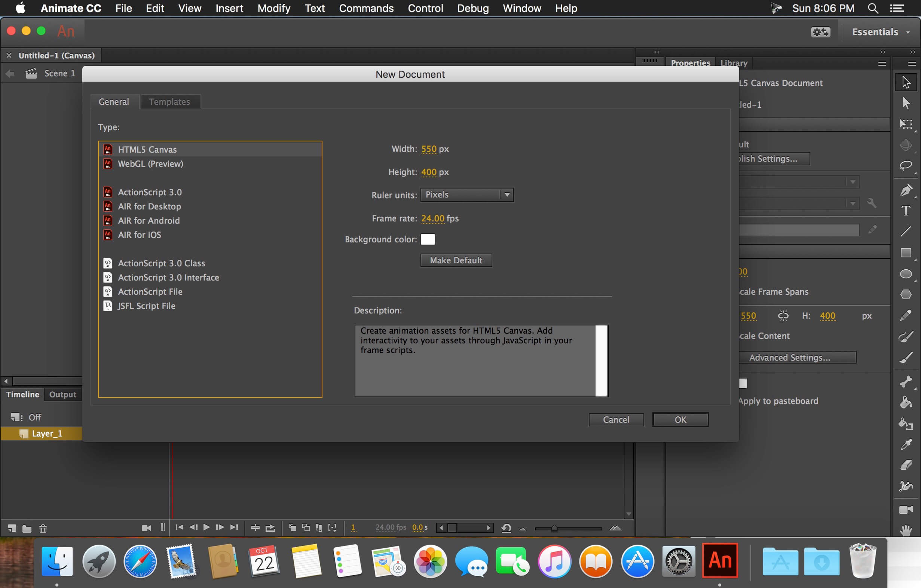Open Spotlight search in menu bar

click(x=872, y=8)
